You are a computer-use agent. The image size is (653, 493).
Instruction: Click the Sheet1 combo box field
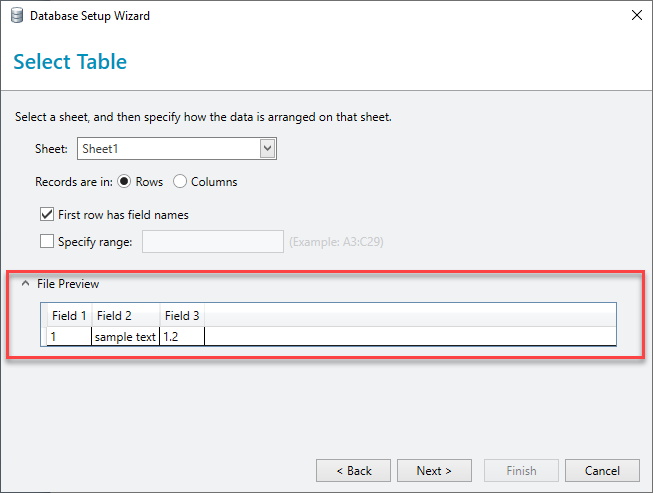177,149
